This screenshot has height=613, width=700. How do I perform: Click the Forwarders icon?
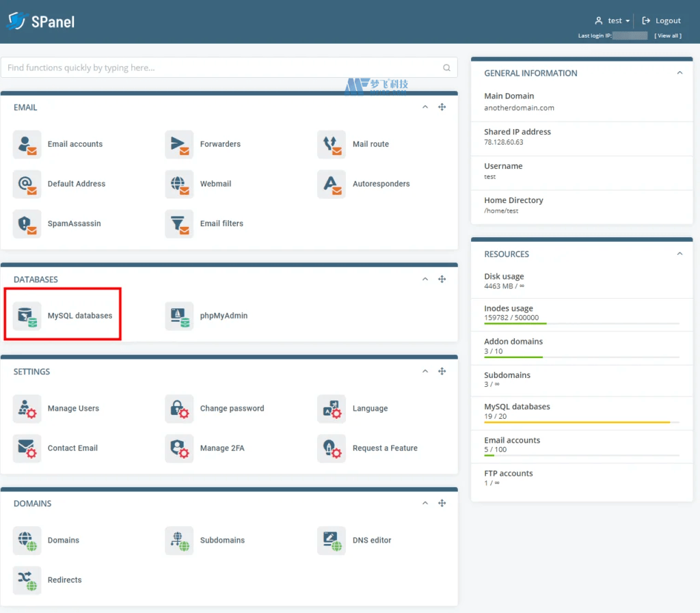click(179, 144)
